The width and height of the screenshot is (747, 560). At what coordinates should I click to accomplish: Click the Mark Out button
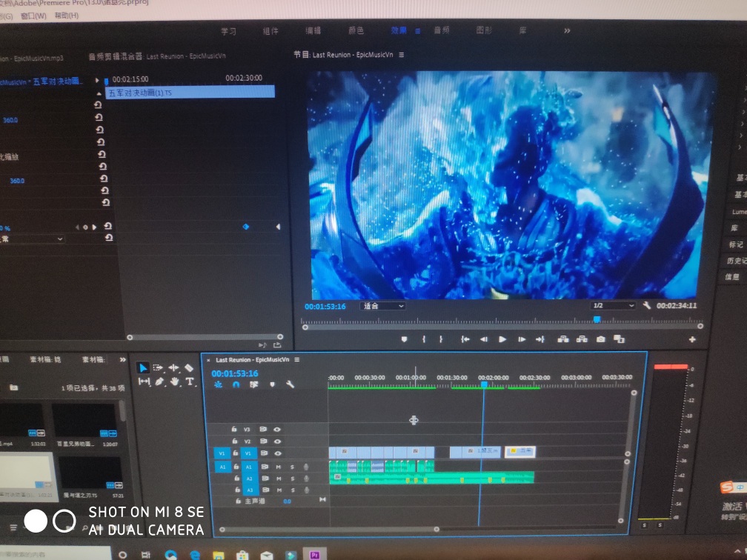pos(441,339)
